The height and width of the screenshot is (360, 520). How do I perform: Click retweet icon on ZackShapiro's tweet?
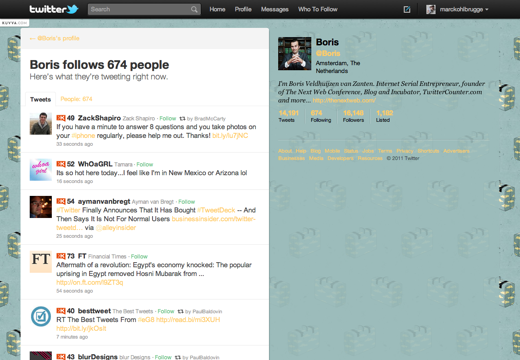coord(182,118)
